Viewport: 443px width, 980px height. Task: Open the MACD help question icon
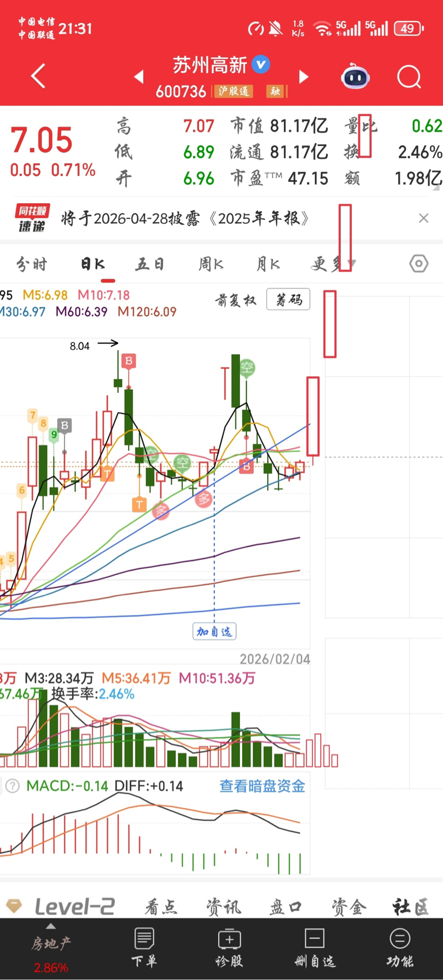[12, 786]
